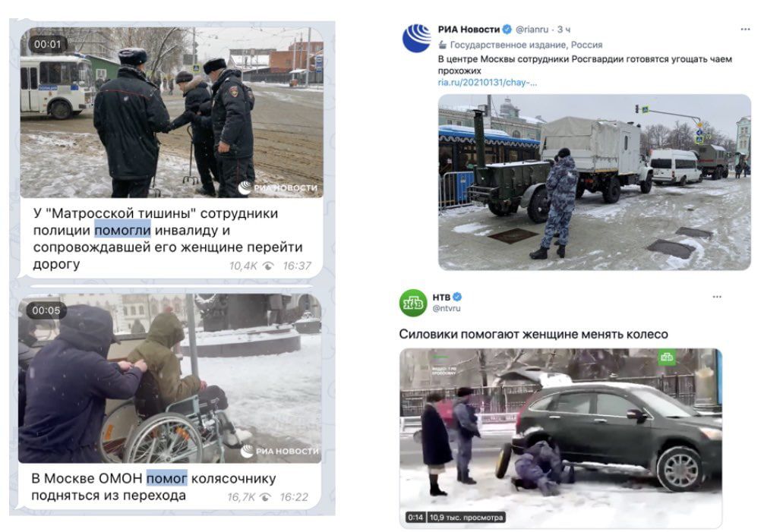
Task: Play the Матросская тишина police video
Action: click(x=172, y=112)
